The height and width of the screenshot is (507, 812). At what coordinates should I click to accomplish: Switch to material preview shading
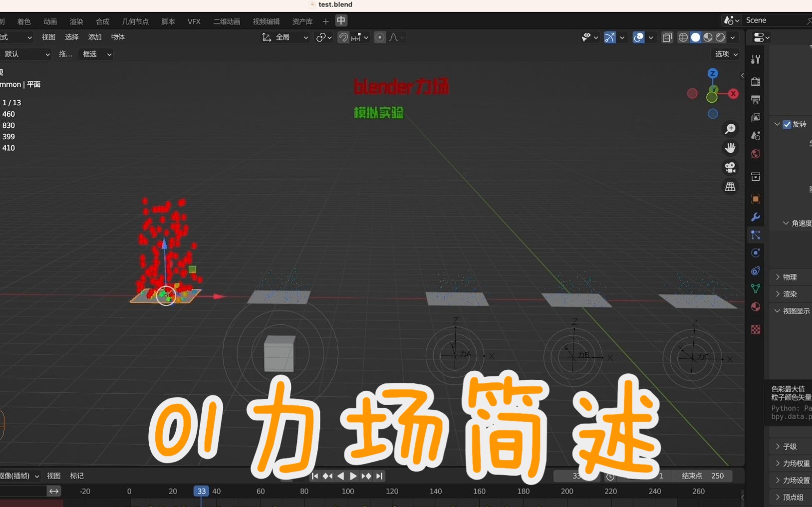coord(708,37)
